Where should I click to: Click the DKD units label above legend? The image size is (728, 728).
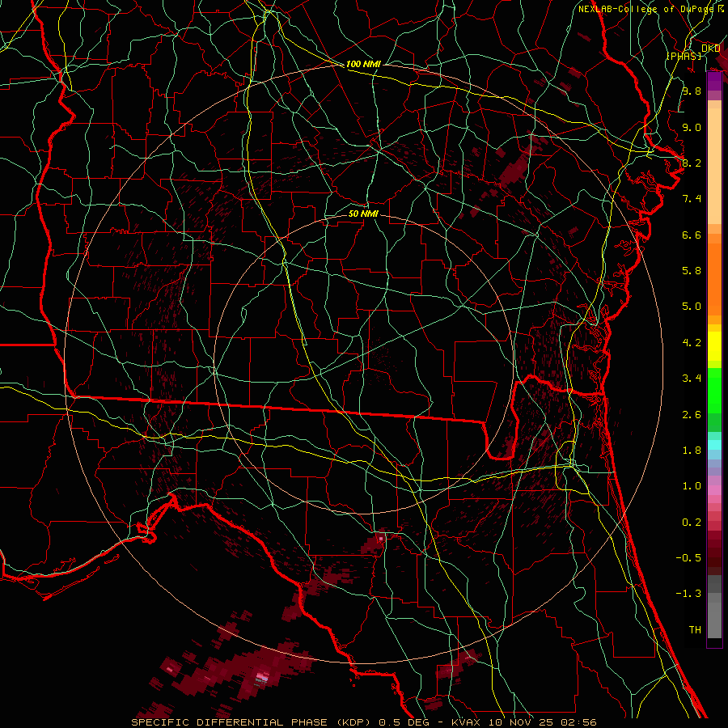pyautogui.click(x=711, y=49)
